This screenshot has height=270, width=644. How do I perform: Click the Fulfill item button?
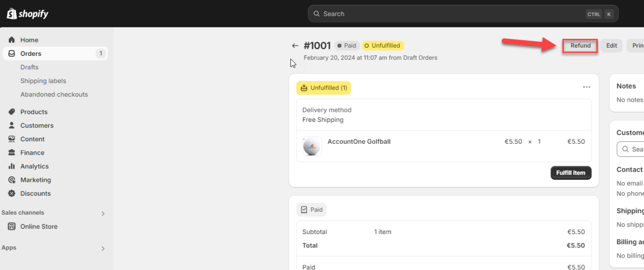[x=571, y=173]
